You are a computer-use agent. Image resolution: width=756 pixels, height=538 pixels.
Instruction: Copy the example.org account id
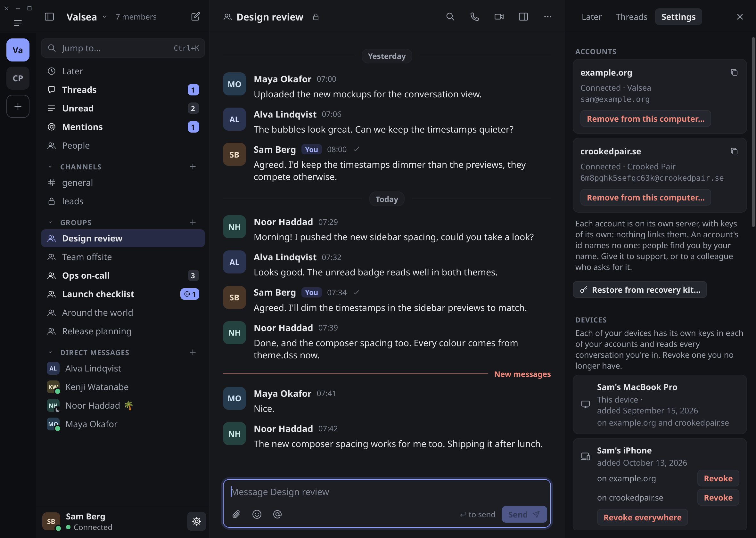[x=734, y=72]
